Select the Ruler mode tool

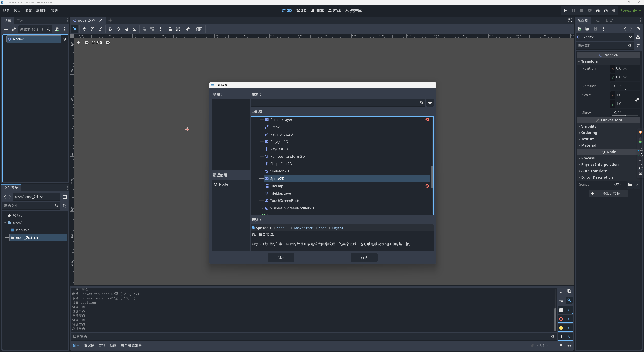point(134,29)
